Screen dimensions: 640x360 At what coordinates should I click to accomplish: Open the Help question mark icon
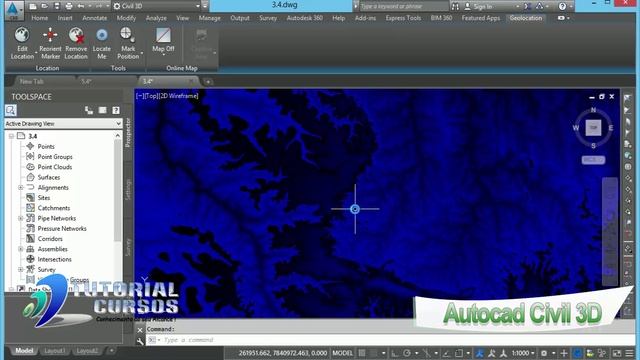(562, 6)
